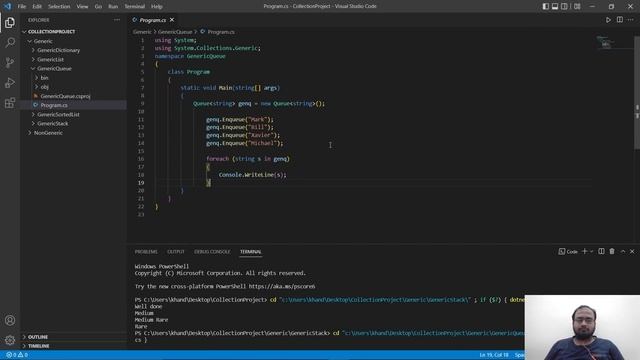Open the File menu
Viewport: 640px width, 360px height.
pos(22,7)
